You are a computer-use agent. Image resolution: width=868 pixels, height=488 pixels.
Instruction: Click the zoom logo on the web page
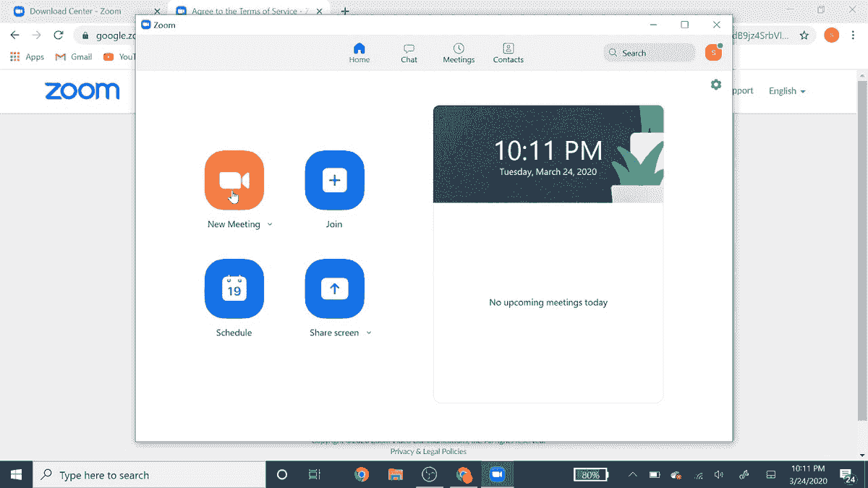click(82, 91)
